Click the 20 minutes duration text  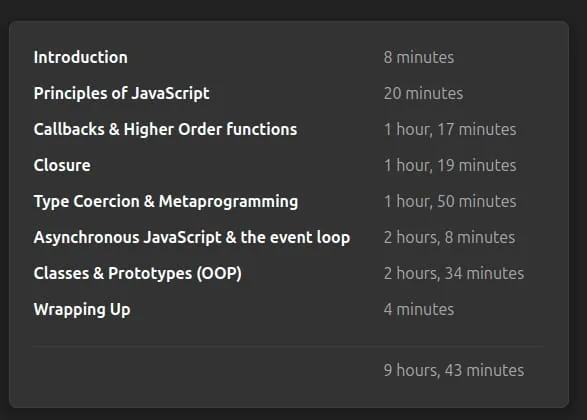pyautogui.click(x=423, y=94)
